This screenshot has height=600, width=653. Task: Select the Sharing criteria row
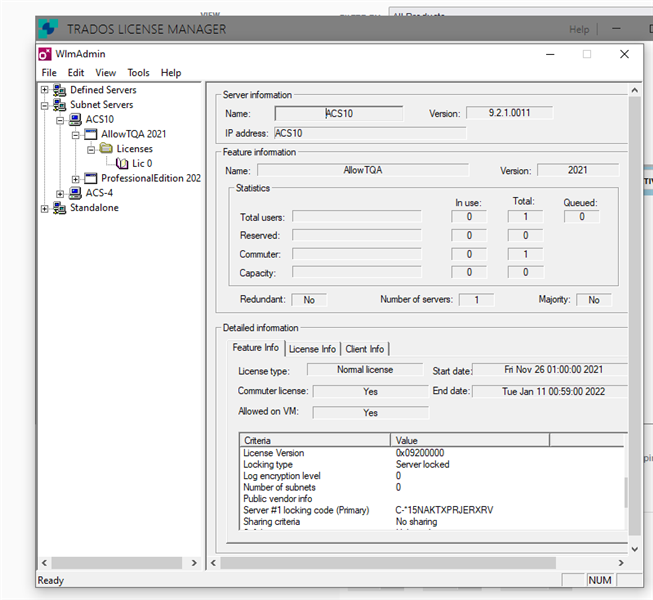click(x=432, y=522)
